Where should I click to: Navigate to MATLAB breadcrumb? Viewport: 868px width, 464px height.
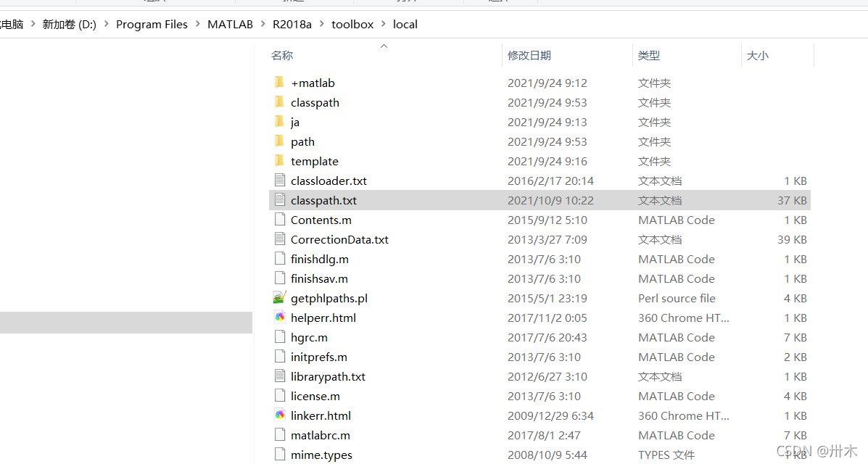[231, 25]
